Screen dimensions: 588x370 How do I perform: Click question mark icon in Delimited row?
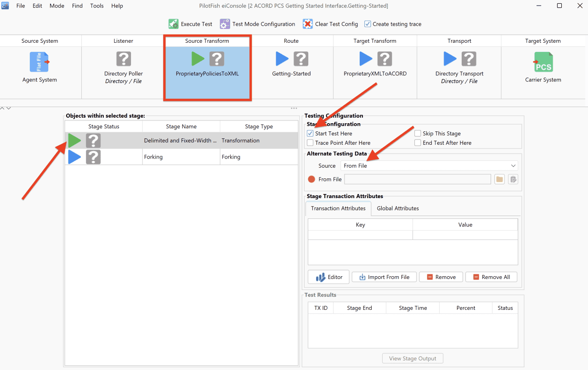point(93,141)
